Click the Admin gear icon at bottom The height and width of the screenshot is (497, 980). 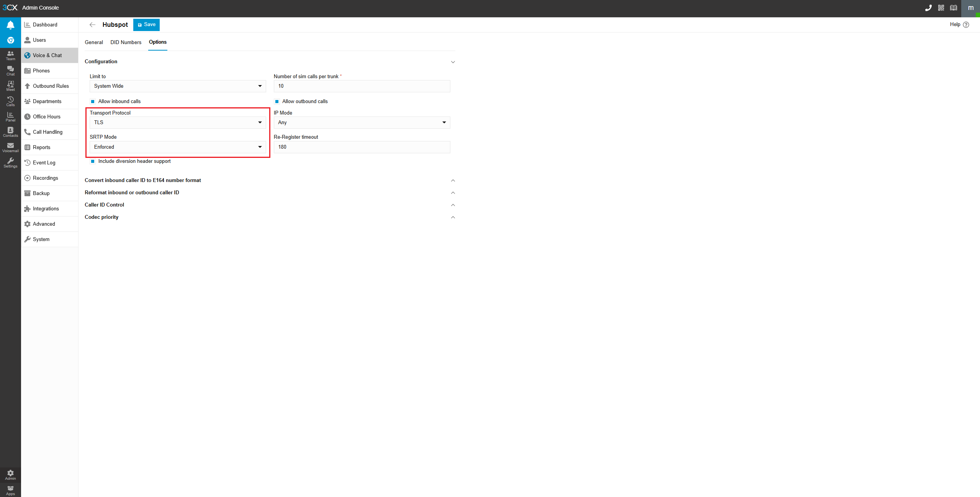pos(10,475)
